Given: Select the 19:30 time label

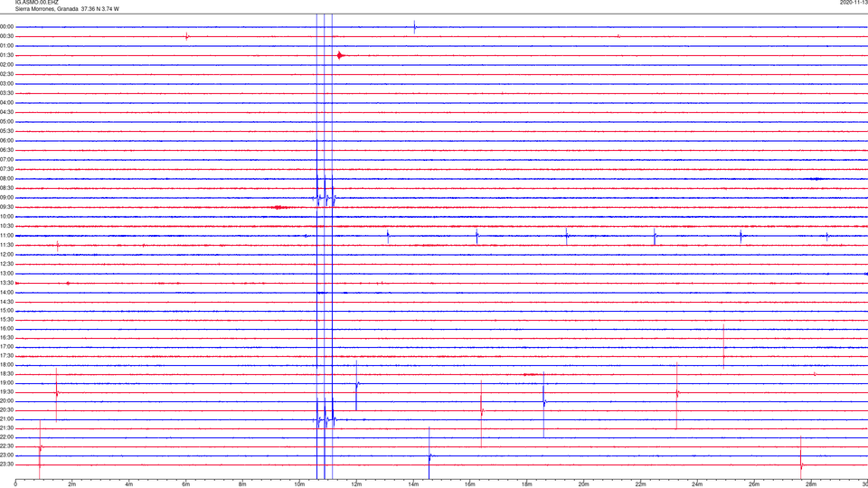Looking at the screenshot, I should coord(7,391).
